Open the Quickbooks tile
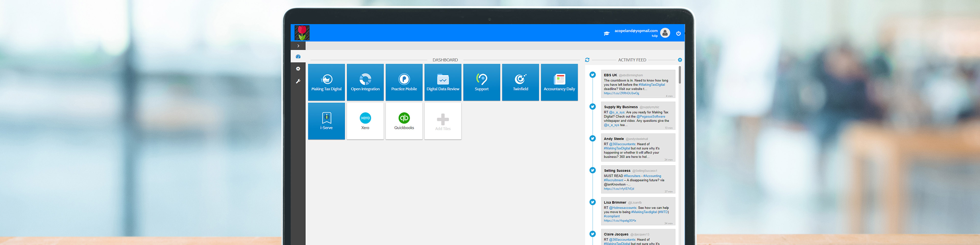This screenshot has height=245, width=980. pos(404,121)
